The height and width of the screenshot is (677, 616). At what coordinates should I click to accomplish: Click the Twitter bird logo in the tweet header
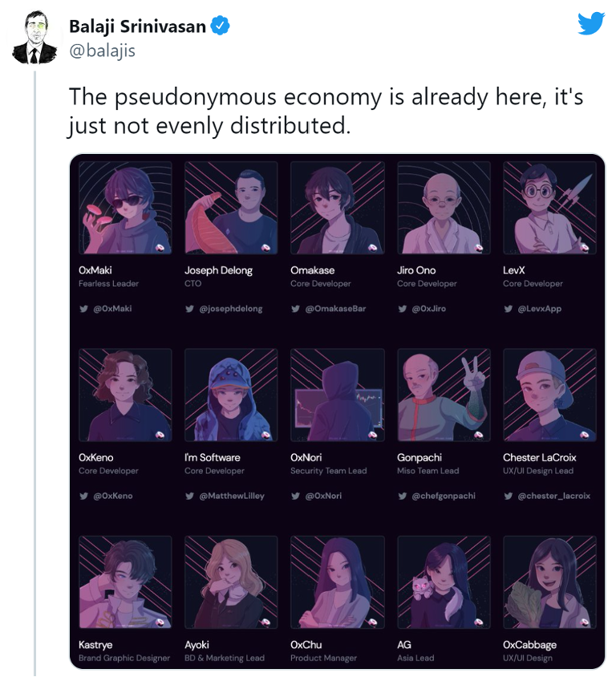coord(591,23)
